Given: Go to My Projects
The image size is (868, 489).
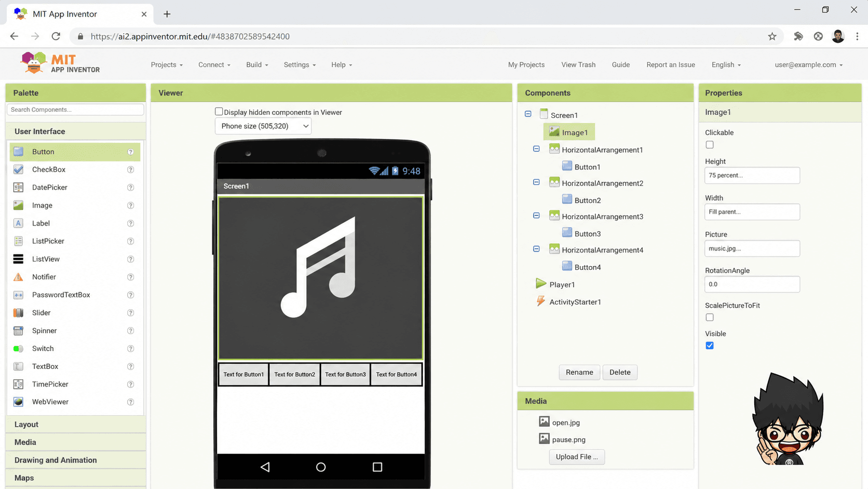Looking at the screenshot, I should (x=526, y=65).
